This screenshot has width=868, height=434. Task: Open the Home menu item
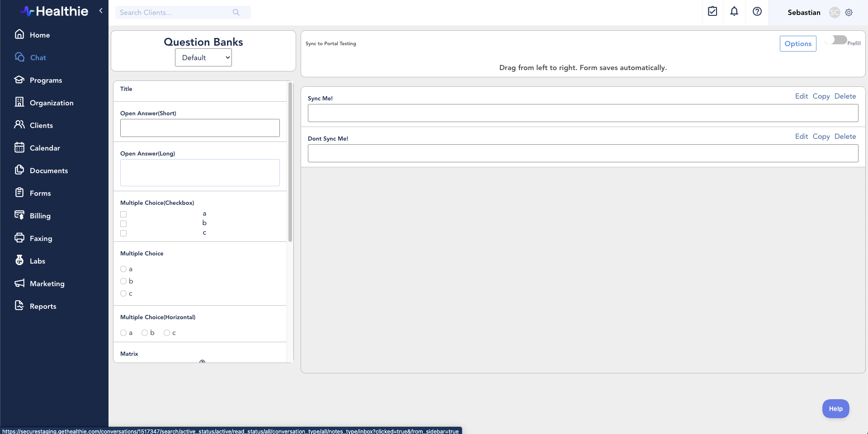point(40,35)
